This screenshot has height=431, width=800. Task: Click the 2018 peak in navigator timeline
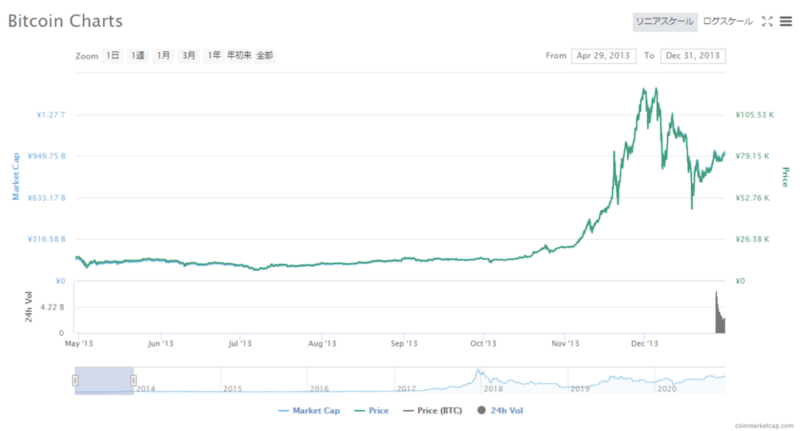(x=478, y=372)
